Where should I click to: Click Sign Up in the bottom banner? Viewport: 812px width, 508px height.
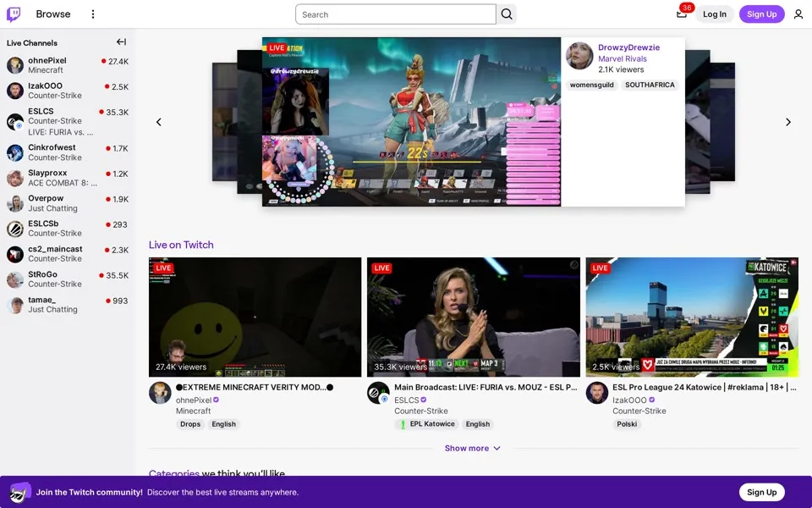tap(762, 492)
